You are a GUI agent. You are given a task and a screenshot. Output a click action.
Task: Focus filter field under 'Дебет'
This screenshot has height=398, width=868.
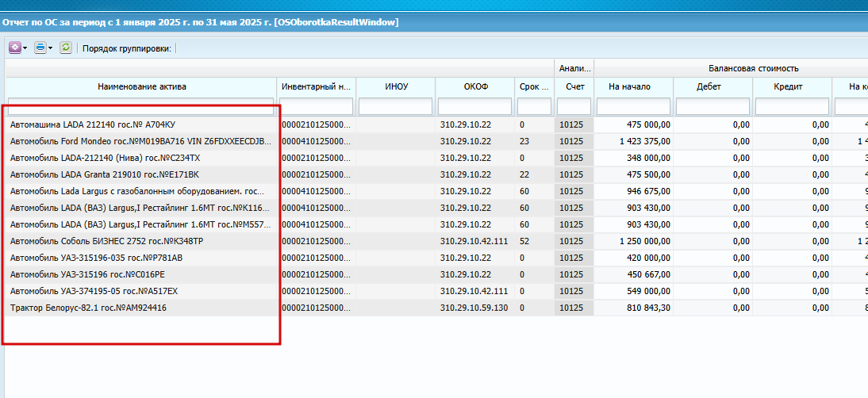[x=712, y=106]
